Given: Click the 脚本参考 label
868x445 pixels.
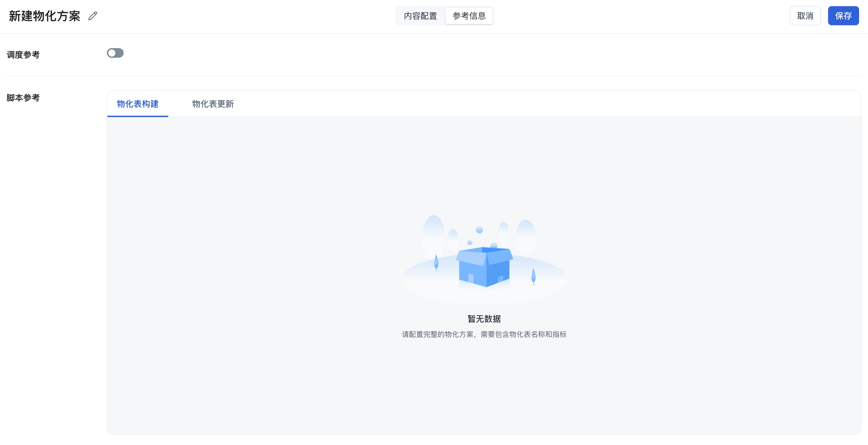Looking at the screenshot, I should point(23,98).
